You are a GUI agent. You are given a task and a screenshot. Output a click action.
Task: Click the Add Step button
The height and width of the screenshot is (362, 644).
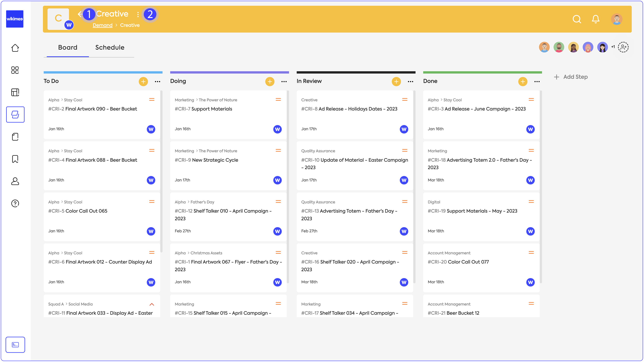tap(571, 77)
